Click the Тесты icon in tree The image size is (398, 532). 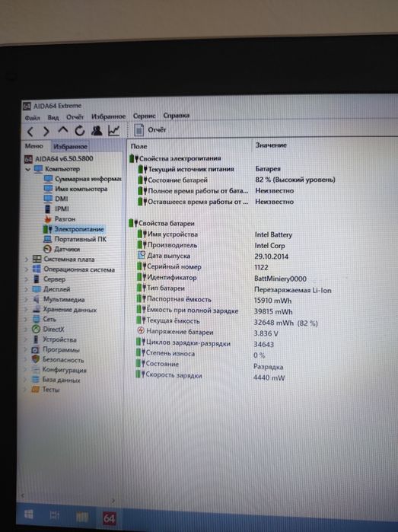click(35, 389)
